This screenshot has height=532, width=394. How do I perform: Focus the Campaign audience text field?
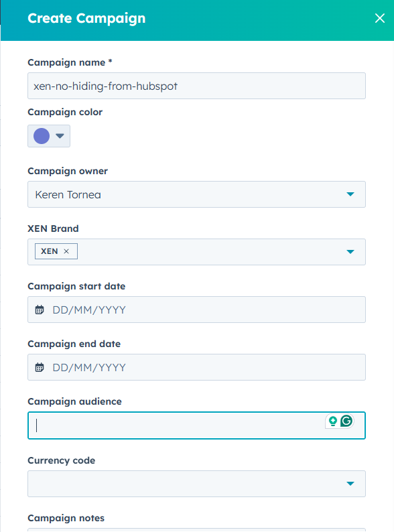click(196, 425)
